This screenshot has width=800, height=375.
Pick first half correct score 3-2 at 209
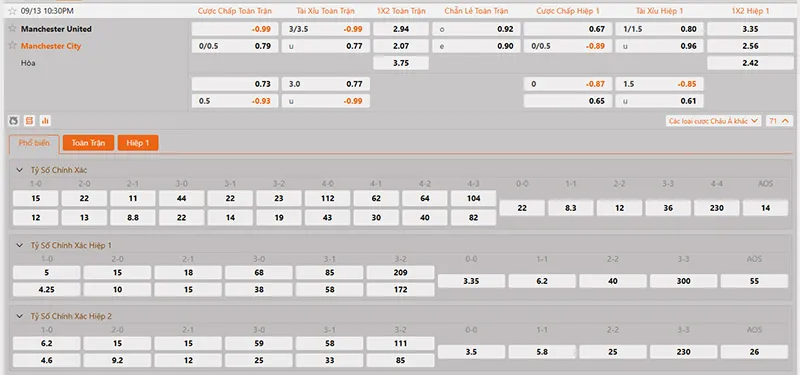click(x=401, y=273)
